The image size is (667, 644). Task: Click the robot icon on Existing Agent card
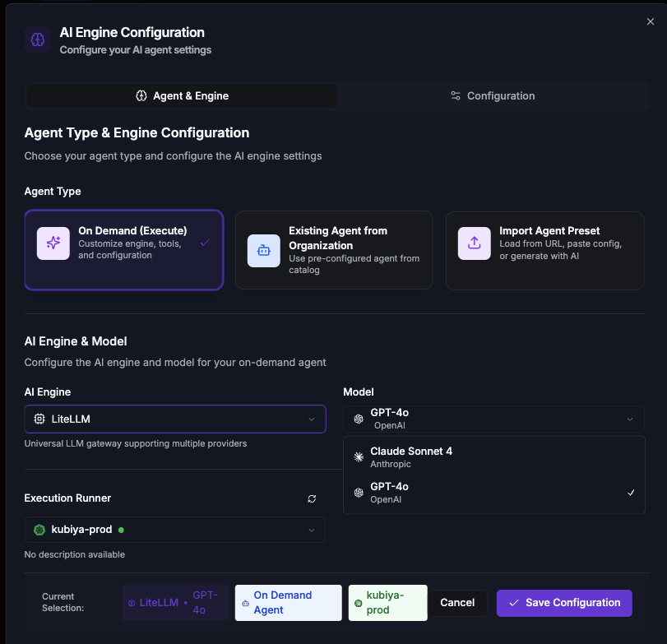point(264,251)
